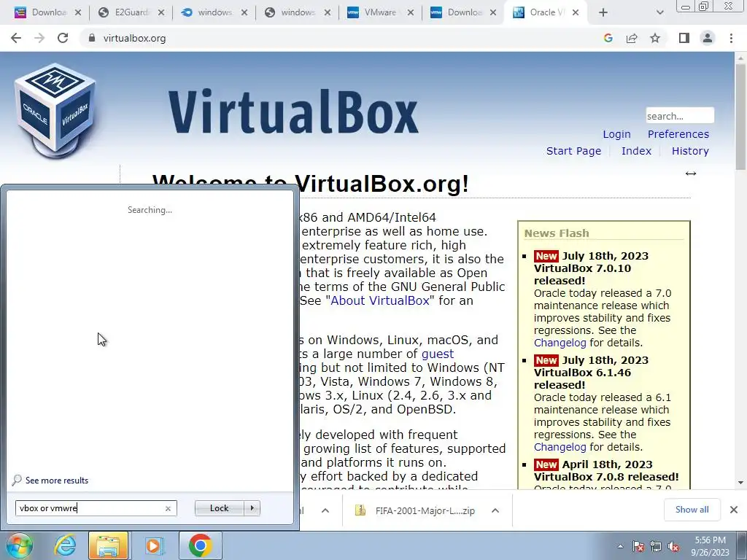Toggle page width with the double-arrow icon

click(x=690, y=174)
